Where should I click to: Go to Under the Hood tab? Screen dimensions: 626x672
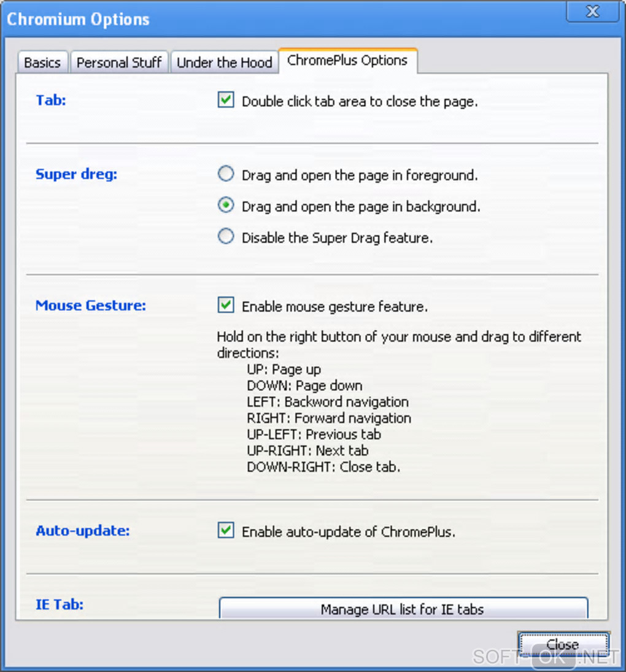(224, 63)
